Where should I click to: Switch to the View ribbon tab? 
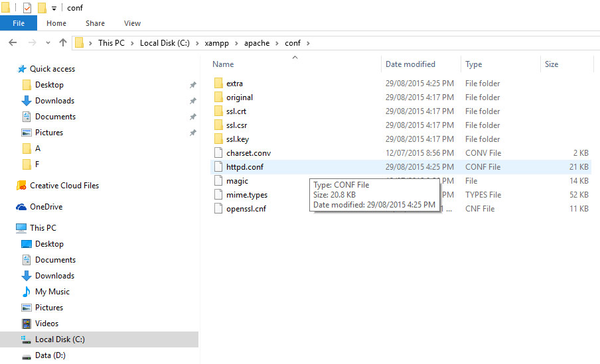point(132,23)
